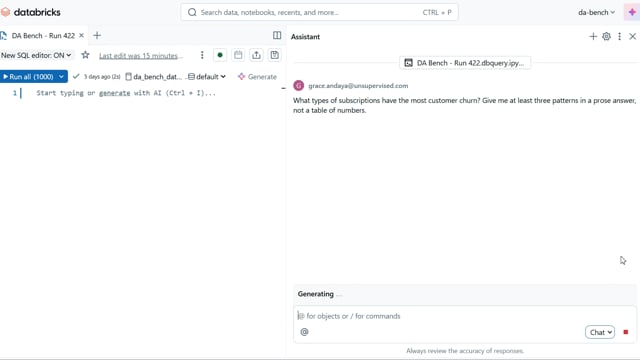Open the da-bench workspace dropdown
The width and height of the screenshot is (640, 360).
click(x=596, y=12)
